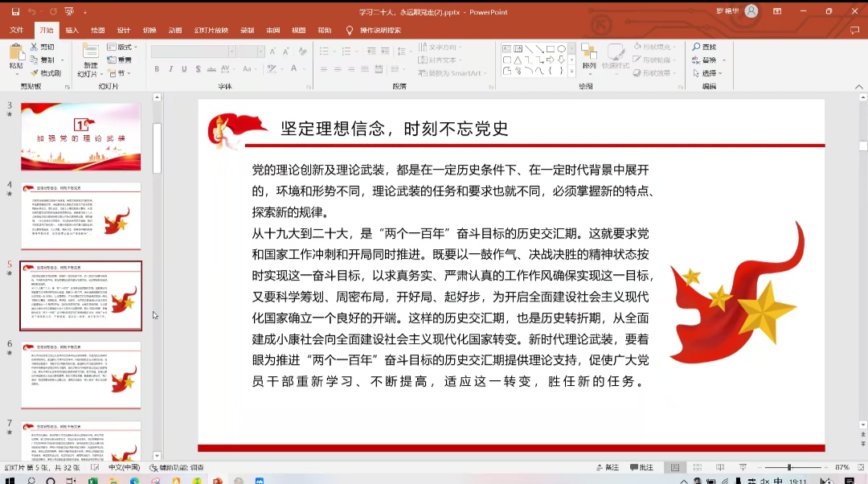868x484 pixels.
Task: Toggle the Comments (批注) pane in status bar
Action: [x=641, y=467]
